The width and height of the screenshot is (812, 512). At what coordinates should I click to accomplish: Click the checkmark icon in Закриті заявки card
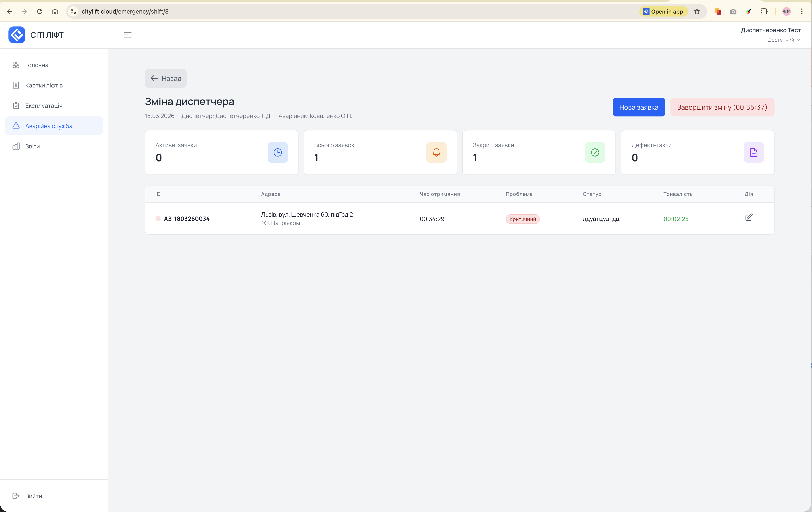coord(595,152)
